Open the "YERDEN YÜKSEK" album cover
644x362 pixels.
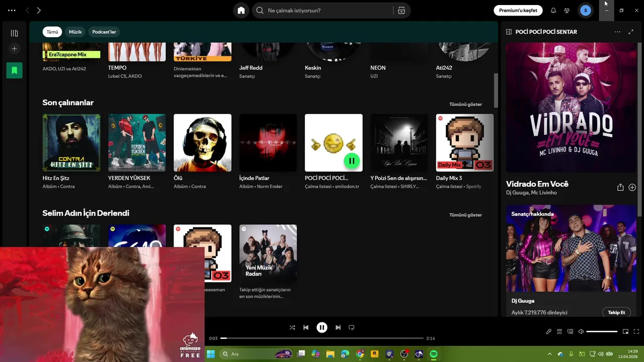[137, 143]
